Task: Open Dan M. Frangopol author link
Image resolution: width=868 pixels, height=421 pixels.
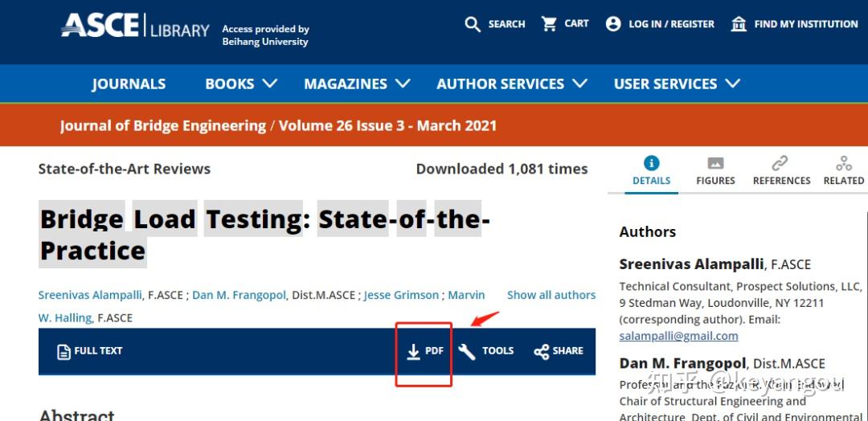Action: tap(239, 295)
